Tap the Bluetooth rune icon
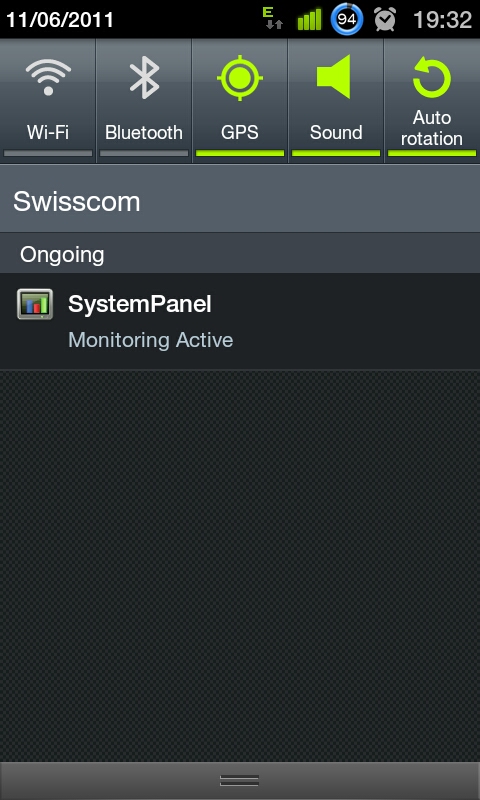The width and height of the screenshot is (480, 800). pos(144,77)
